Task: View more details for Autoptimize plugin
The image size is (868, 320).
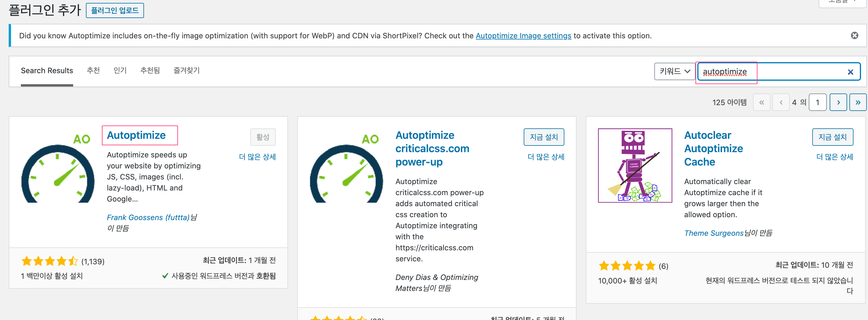Action: 257,157
